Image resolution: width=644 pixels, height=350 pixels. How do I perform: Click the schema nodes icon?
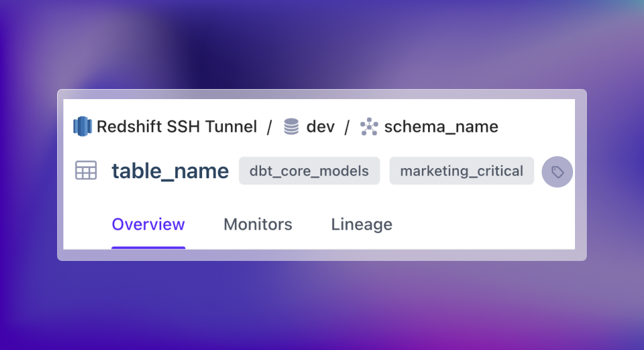[x=369, y=127]
